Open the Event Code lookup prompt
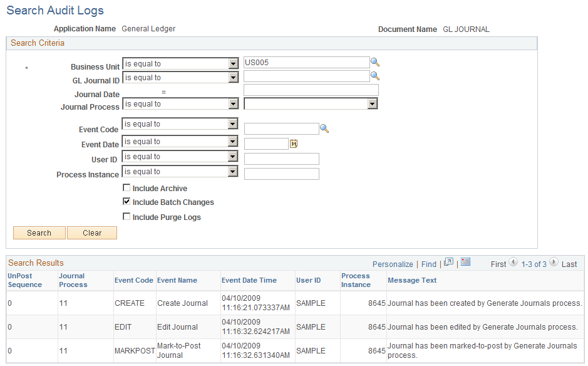The width and height of the screenshot is (588, 366). 324,128
